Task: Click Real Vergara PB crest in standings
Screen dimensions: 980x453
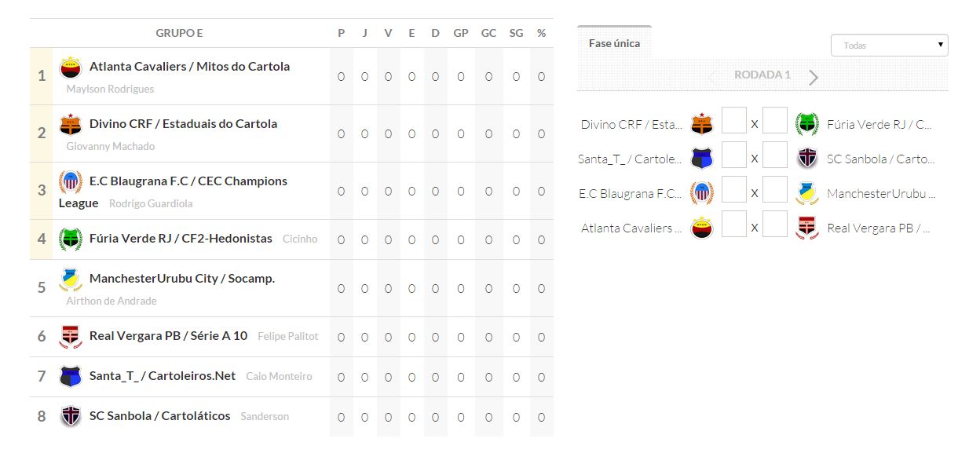Action: tap(71, 337)
